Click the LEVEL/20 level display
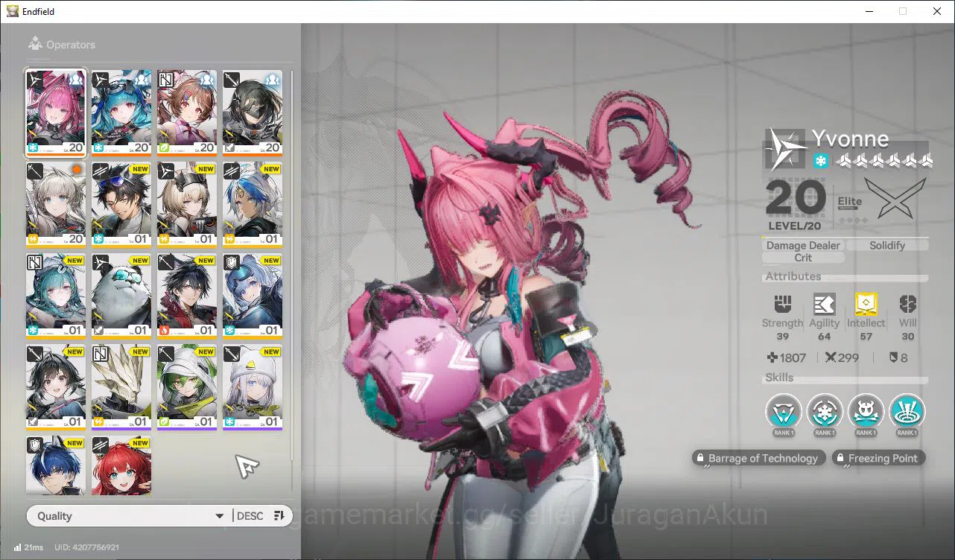 [x=796, y=226]
